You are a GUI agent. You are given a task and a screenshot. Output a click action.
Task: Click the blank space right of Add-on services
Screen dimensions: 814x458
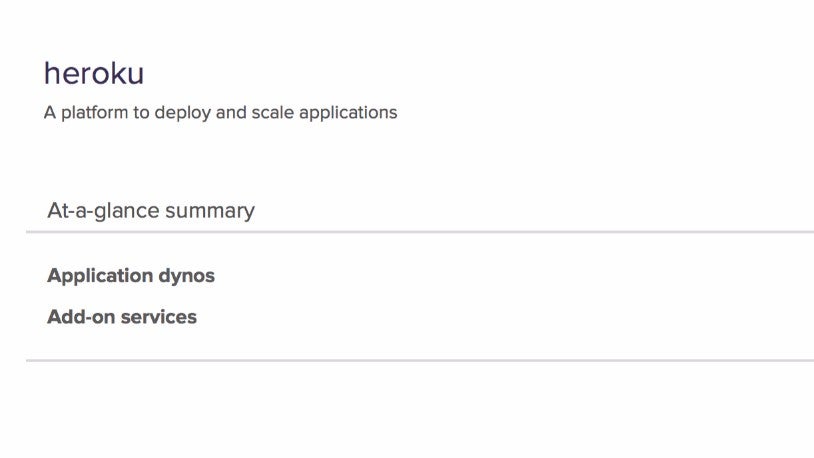500,317
